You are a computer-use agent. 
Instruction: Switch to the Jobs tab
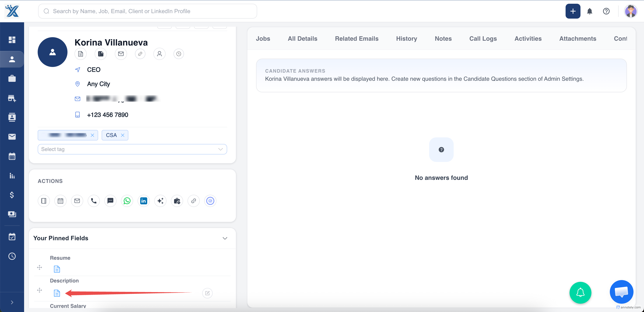click(263, 39)
